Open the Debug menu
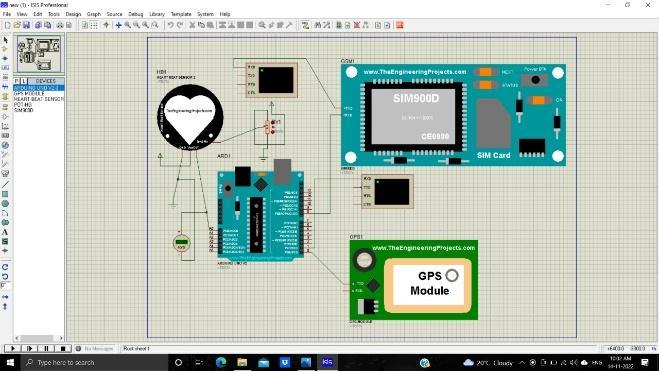The width and height of the screenshot is (659, 371). [x=135, y=14]
